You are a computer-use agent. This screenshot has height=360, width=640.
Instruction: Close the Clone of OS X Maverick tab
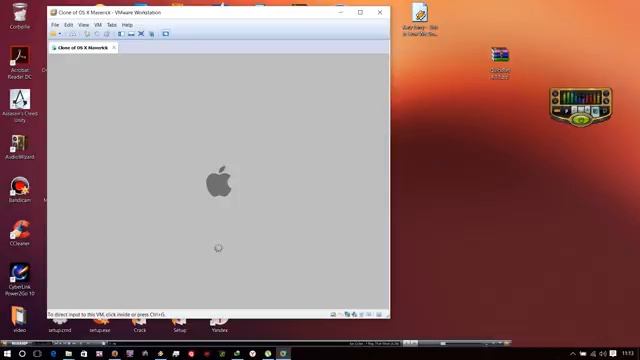coord(114,48)
